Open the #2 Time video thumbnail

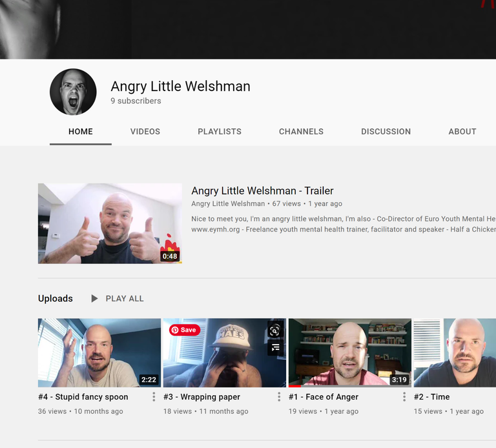455,352
